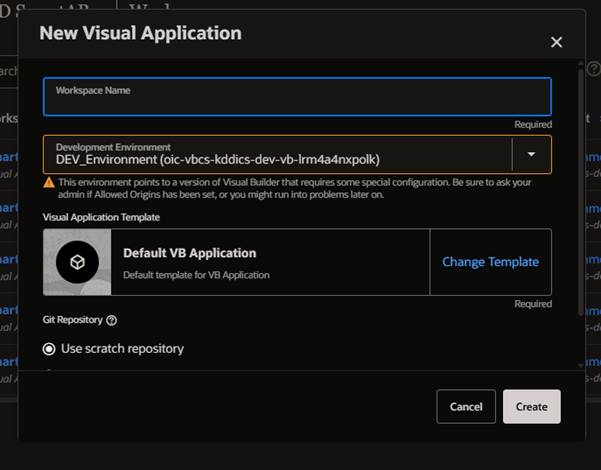Click the warning triangle icon
This screenshot has height=470, width=601.
tap(49, 183)
